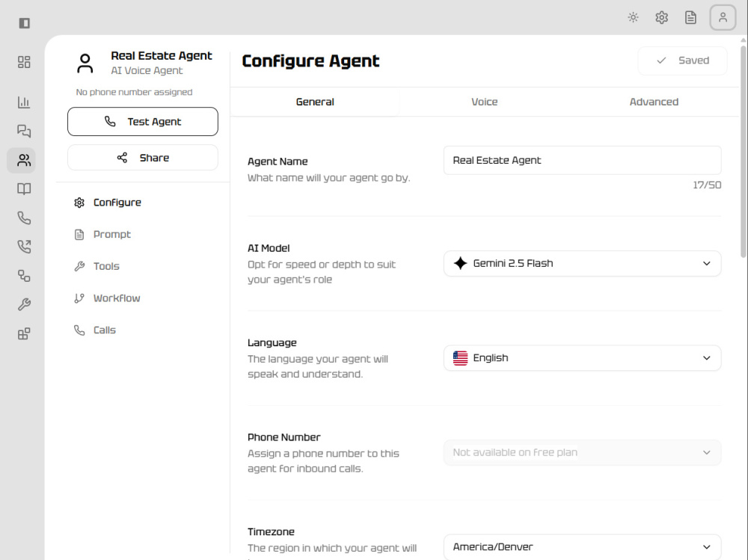Image resolution: width=748 pixels, height=560 pixels.
Task: Open the user profile icon button
Action: point(723,18)
